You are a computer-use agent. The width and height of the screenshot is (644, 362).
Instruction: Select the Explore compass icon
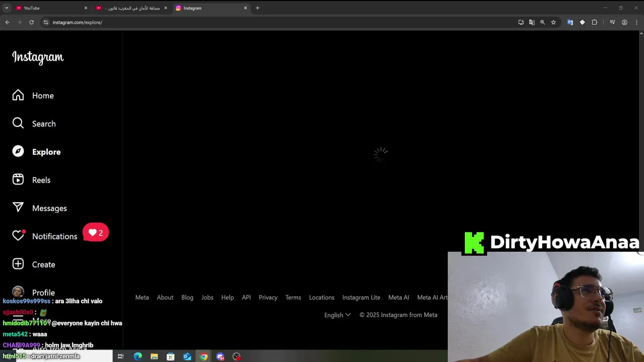pos(18,151)
